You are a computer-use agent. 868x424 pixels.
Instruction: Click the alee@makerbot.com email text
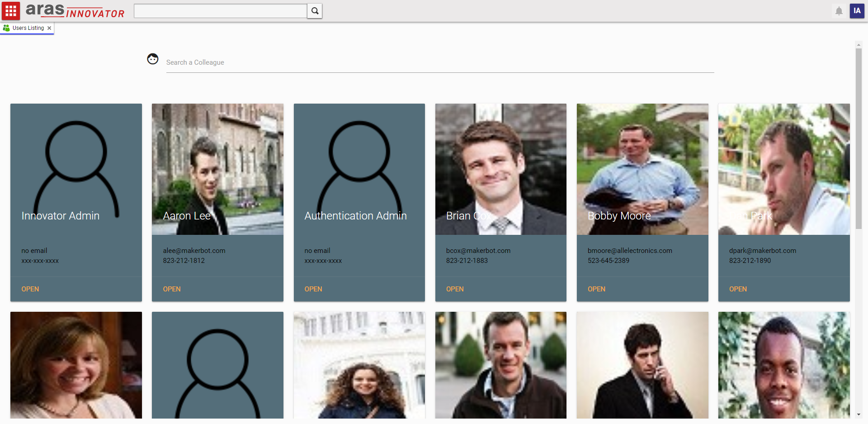[194, 251]
